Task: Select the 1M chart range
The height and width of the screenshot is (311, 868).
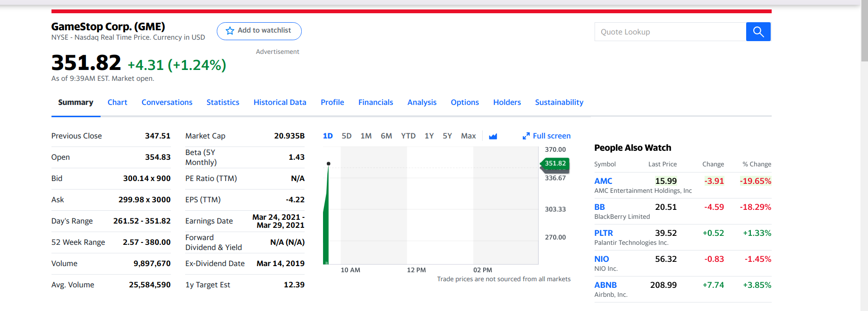Action: 366,136
